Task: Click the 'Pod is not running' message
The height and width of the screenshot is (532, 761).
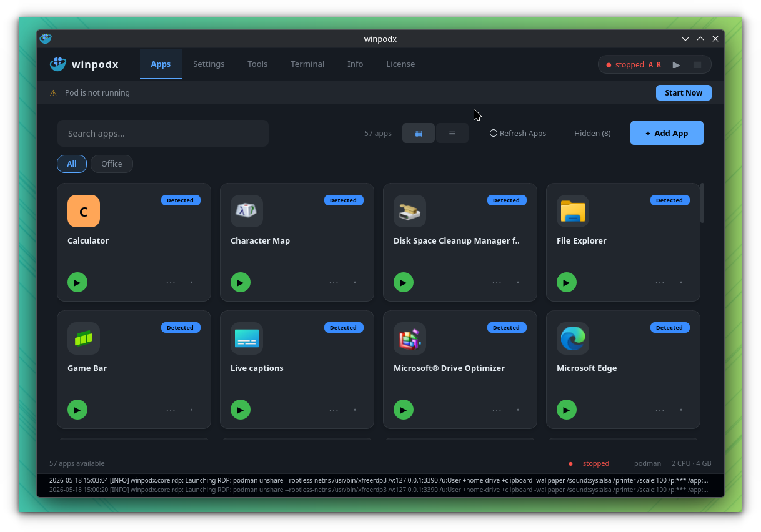Action: click(97, 93)
